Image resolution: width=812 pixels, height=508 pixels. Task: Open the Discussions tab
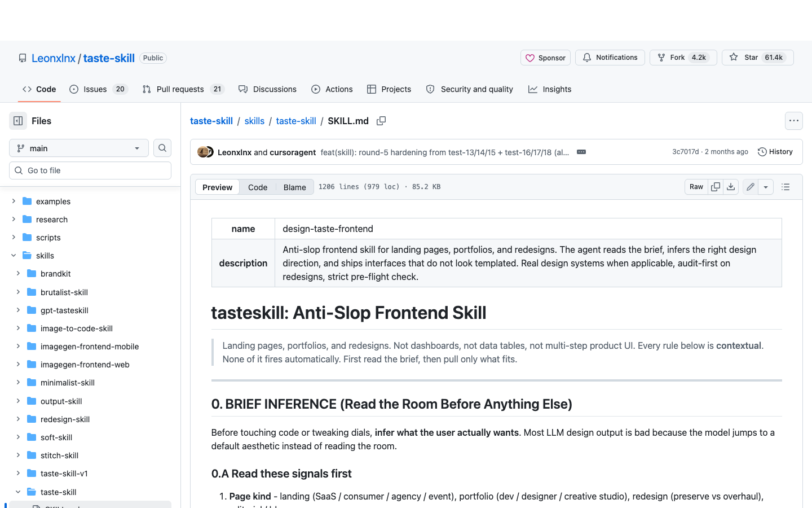(267, 89)
